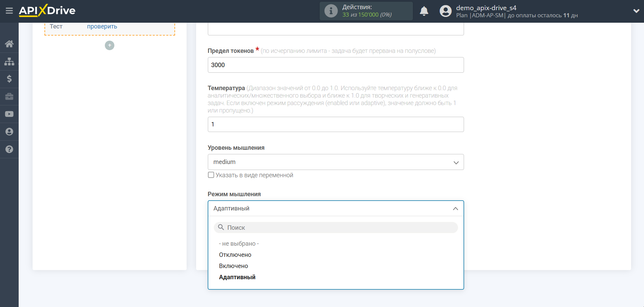Open the YouTube video tutorials icon
This screenshot has width=644, height=307.
click(9, 114)
